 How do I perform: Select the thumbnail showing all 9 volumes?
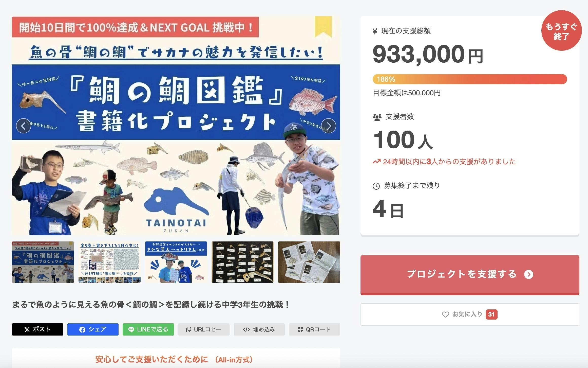click(x=109, y=262)
